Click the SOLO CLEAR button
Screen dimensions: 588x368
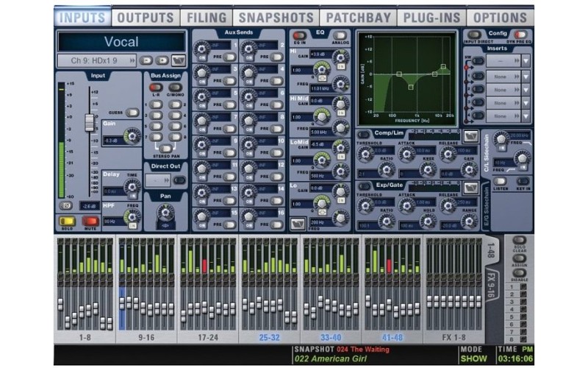tap(520, 241)
